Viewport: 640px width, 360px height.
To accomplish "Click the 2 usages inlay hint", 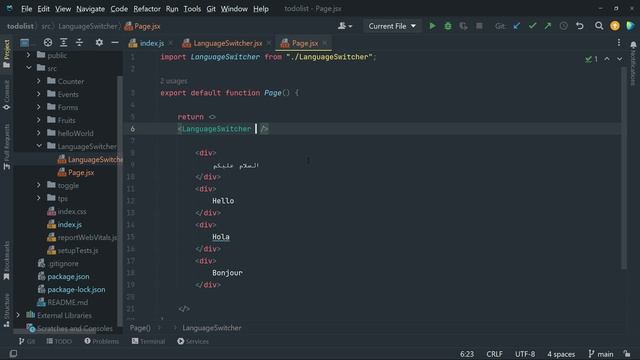I will (x=174, y=81).
